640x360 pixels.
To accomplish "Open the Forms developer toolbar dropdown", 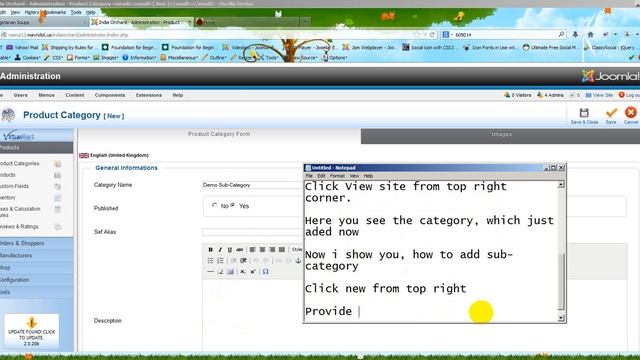I will coord(78,58).
